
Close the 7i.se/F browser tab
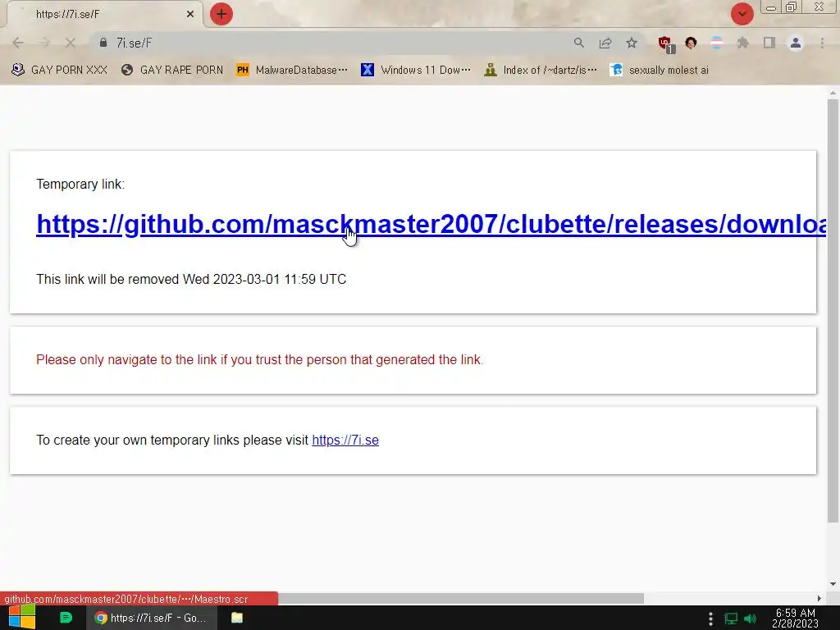click(190, 15)
